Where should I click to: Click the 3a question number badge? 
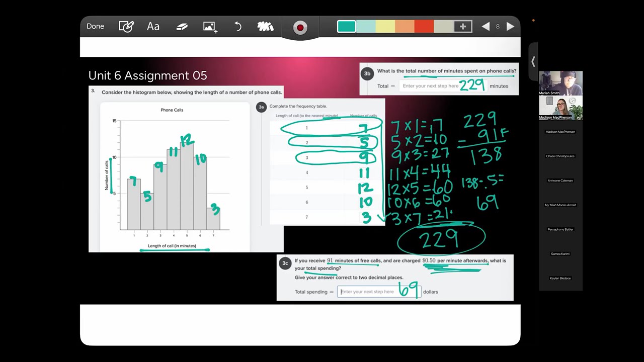pos(261,107)
